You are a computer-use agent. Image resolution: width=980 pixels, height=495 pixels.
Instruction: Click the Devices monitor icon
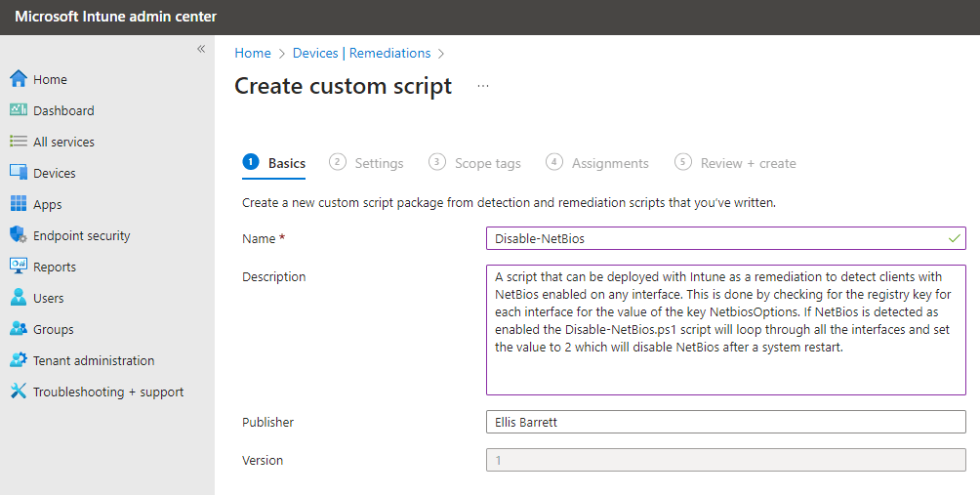click(19, 173)
